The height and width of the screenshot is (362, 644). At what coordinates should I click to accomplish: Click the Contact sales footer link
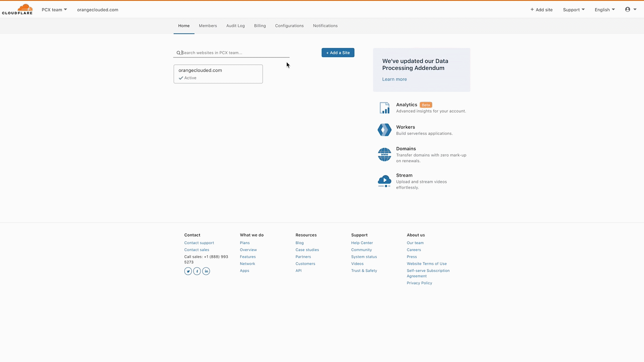(x=197, y=250)
